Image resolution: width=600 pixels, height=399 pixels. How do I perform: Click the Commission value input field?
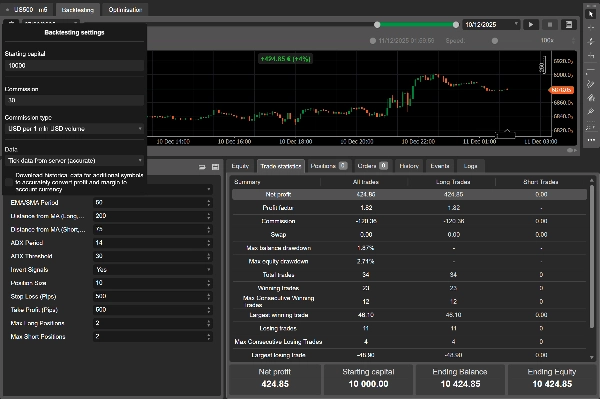point(74,100)
